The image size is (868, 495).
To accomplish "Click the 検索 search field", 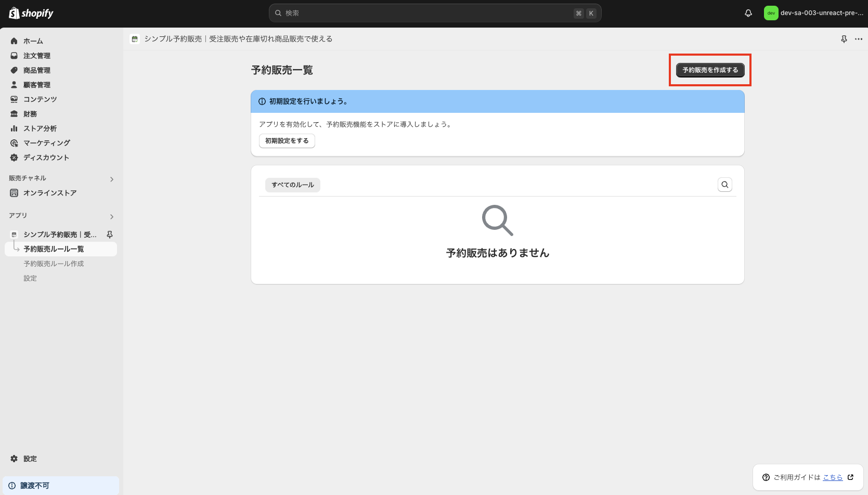I will [x=435, y=12].
